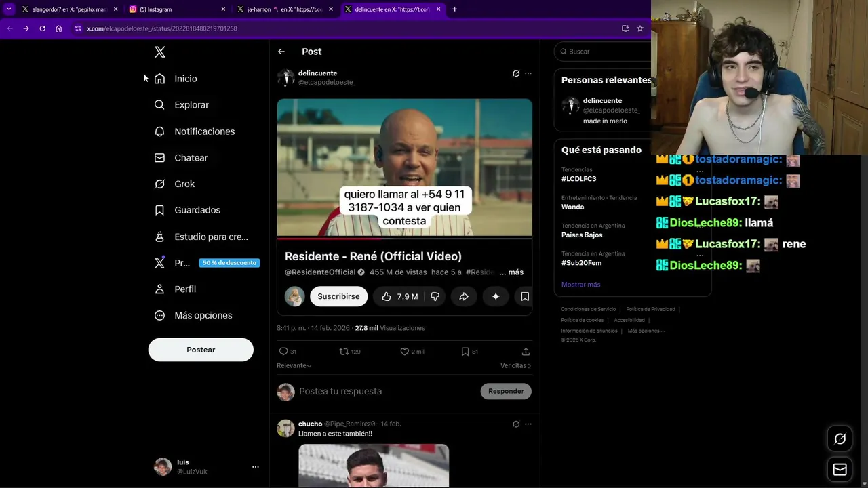Open chucho's profile avatar
Image resolution: width=868 pixels, height=488 pixels.
(x=285, y=428)
